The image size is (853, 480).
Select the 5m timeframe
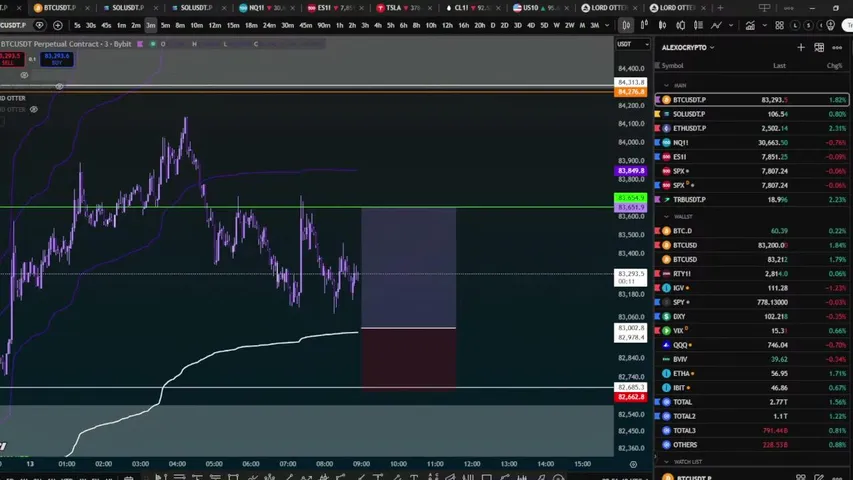[x=165, y=25]
